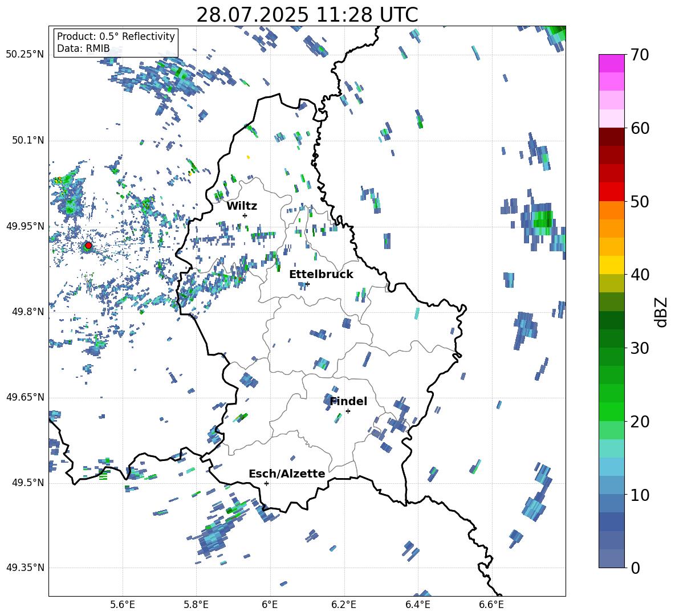Viewport: 675px width, 616px height.
Task: Click the bright red 50 dBZ swatch
Action: [612, 192]
